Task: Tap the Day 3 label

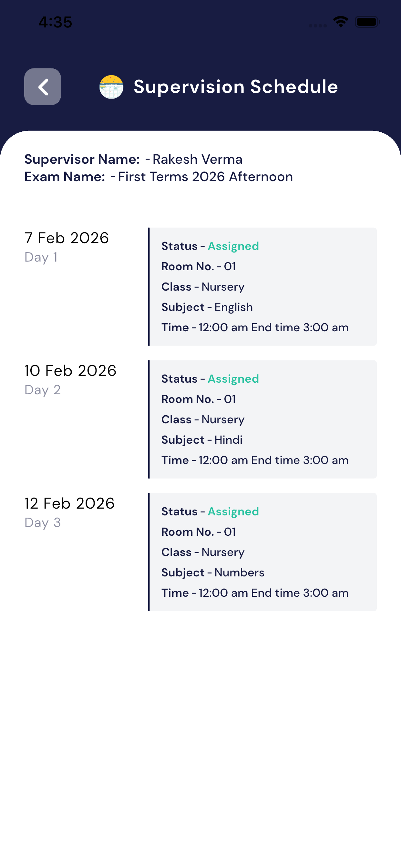Action: point(43,523)
